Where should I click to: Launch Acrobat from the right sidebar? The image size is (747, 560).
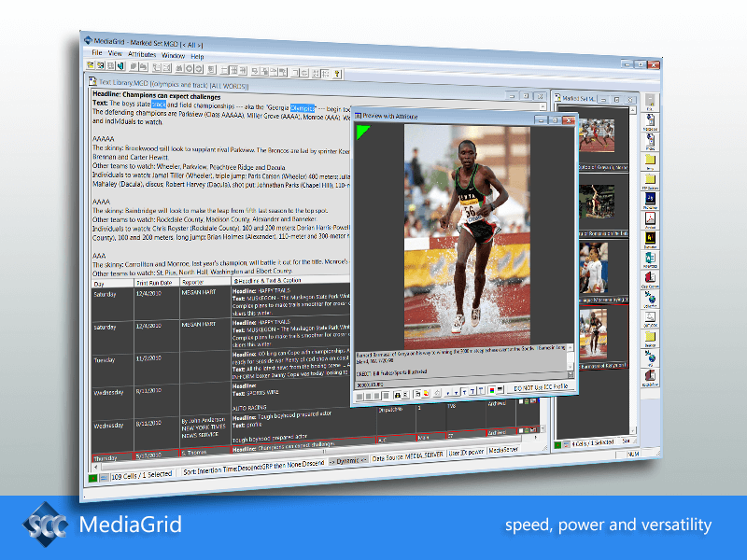pyautogui.click(x=650, y=218)
